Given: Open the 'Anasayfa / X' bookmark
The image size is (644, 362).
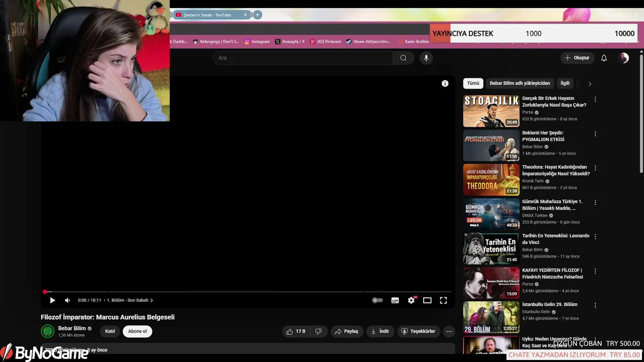Looking at the screenshot, I should [x=290, y=42].
